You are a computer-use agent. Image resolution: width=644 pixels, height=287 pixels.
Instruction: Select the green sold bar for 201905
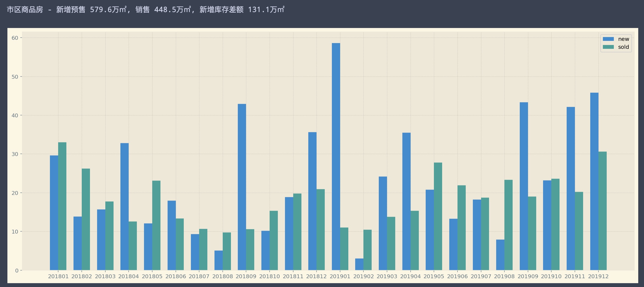438,216
